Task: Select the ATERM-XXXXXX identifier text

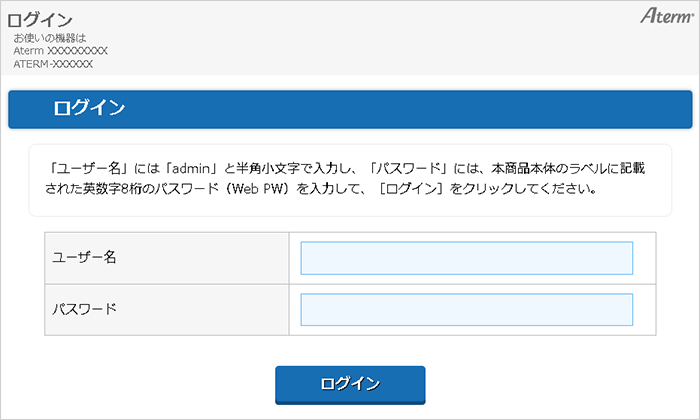Action: [x=54, y=64]
